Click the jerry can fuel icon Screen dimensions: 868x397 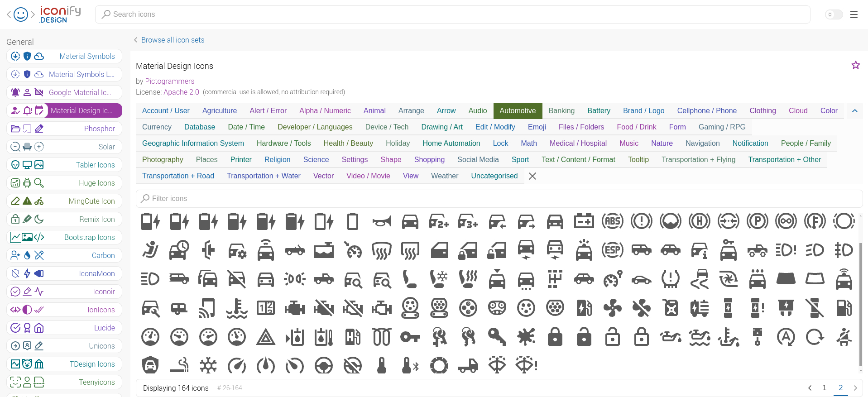tap(671, 308)
